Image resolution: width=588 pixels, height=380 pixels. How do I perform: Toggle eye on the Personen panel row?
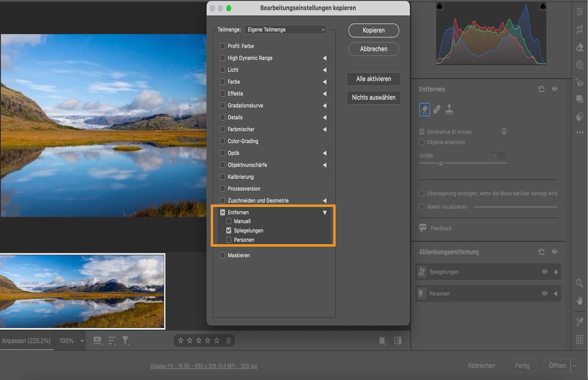point(544,293)
